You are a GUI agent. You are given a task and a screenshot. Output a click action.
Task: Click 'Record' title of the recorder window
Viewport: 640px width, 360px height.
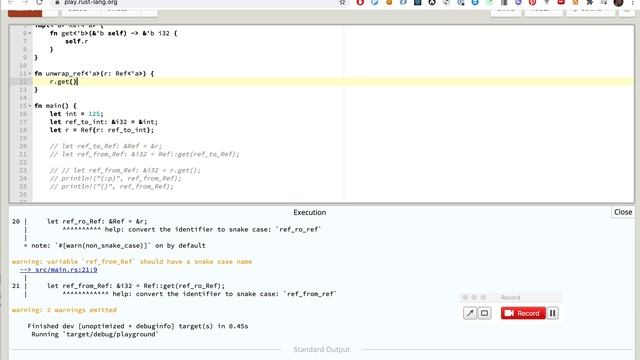[510, 298]
